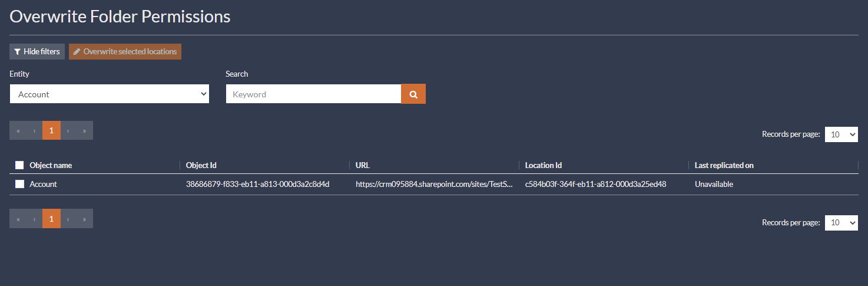Go to next page in top pagination

(x=68, y=130)
